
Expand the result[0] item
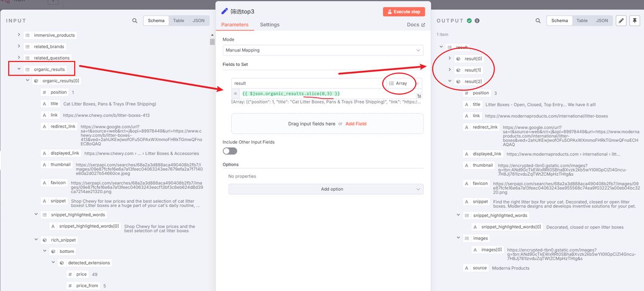[x=450, y=58]
